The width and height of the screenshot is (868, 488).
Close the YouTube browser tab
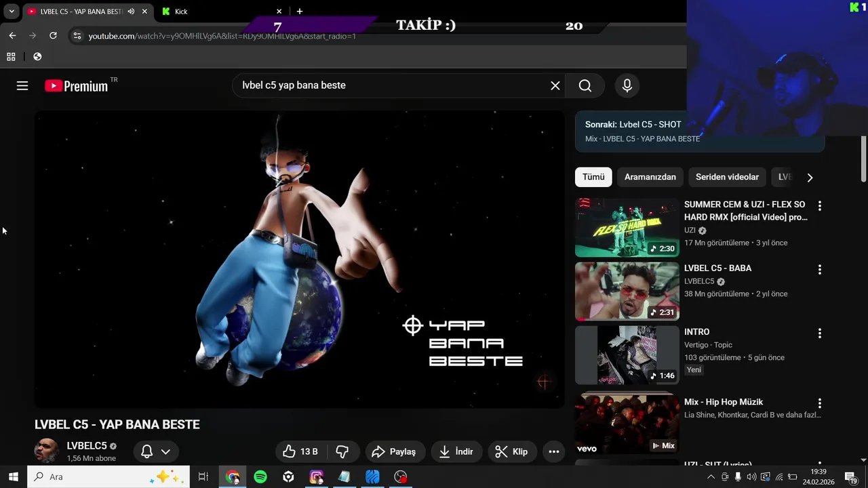pos(144,12)
